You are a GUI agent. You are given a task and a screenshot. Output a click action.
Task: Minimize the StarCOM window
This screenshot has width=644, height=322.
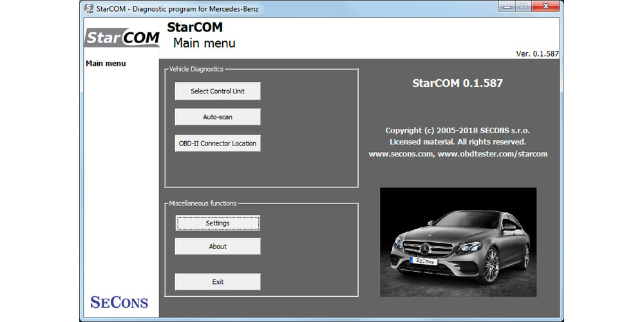click(x=507, y=6)
